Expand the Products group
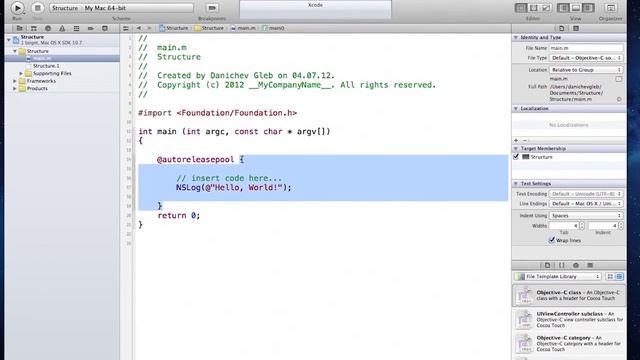This screenshot has width=640, height=360. pos(15,88)
